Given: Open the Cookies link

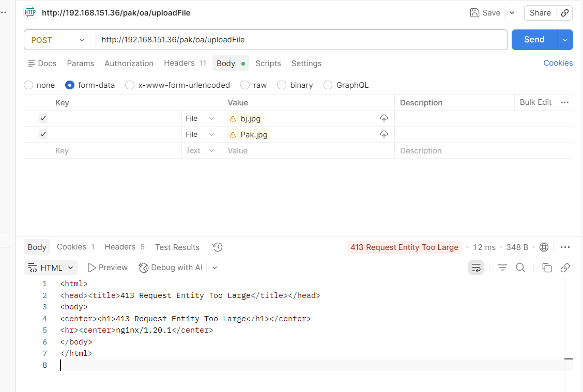Looking at the screenshot, I should click(x=558, y=63).
